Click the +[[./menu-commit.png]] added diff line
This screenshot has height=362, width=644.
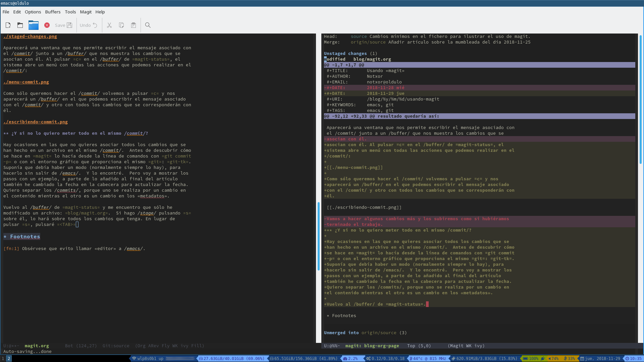tap(480, 168)
